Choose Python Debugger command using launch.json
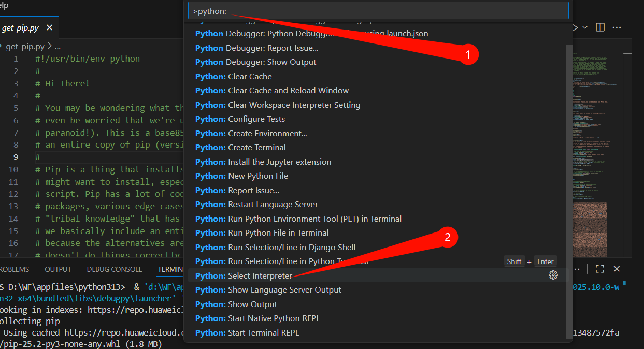 [x=378, y=33]
